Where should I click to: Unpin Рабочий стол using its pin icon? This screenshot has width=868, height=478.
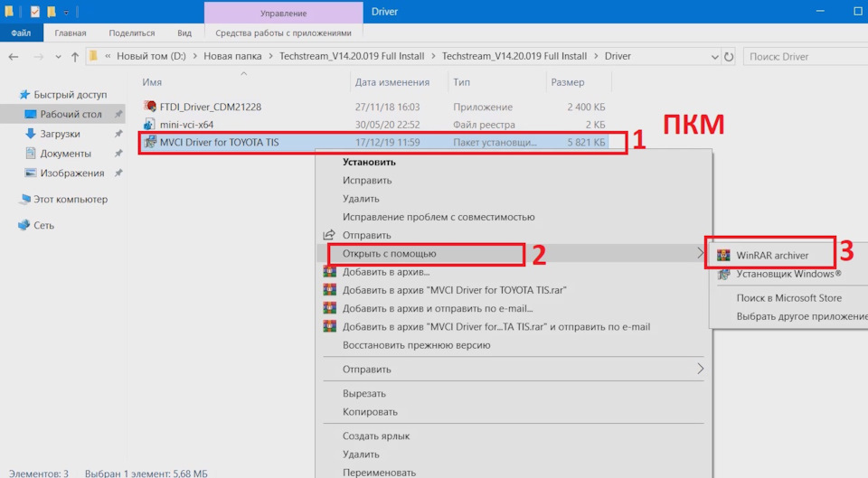click(x=118, y=114)
